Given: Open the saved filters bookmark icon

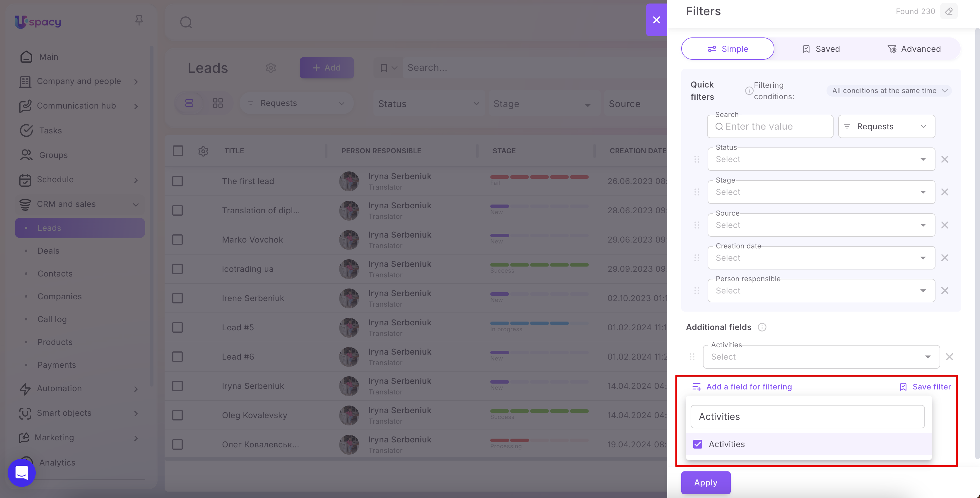Looking at the screenshot, I should (x=384, y=68).
